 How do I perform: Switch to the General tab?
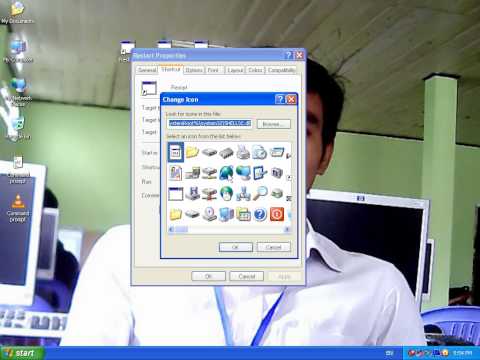(147, 70)
